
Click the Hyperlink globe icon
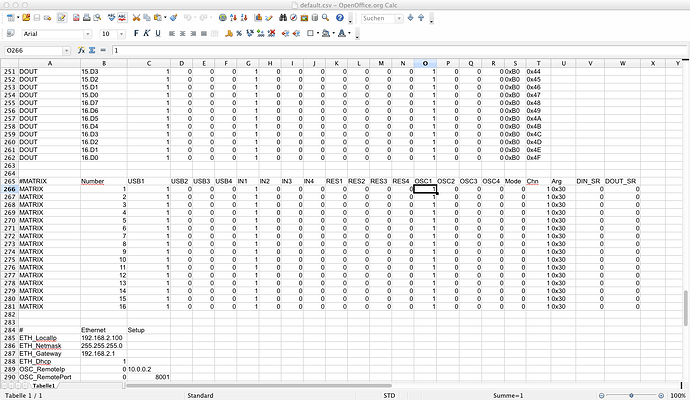[223, 18]
